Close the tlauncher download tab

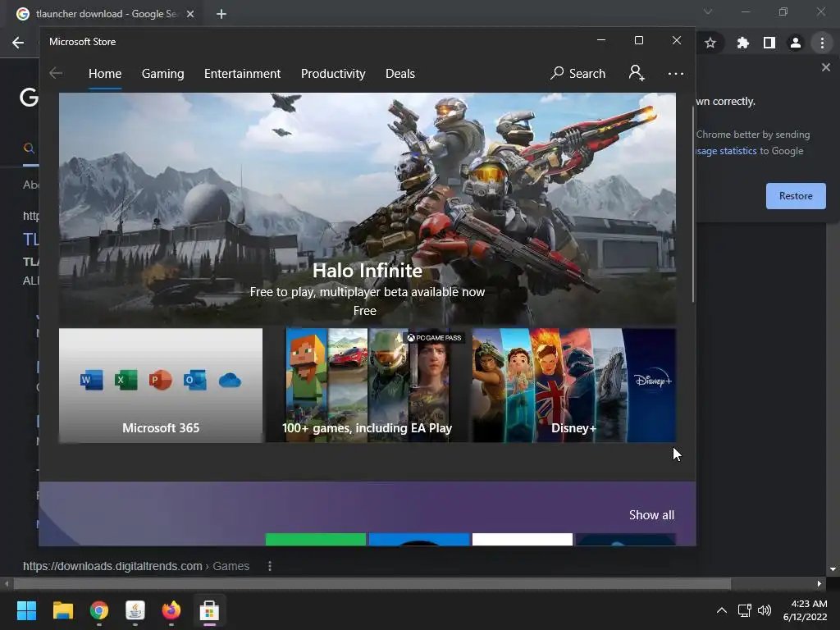[190, 14]
